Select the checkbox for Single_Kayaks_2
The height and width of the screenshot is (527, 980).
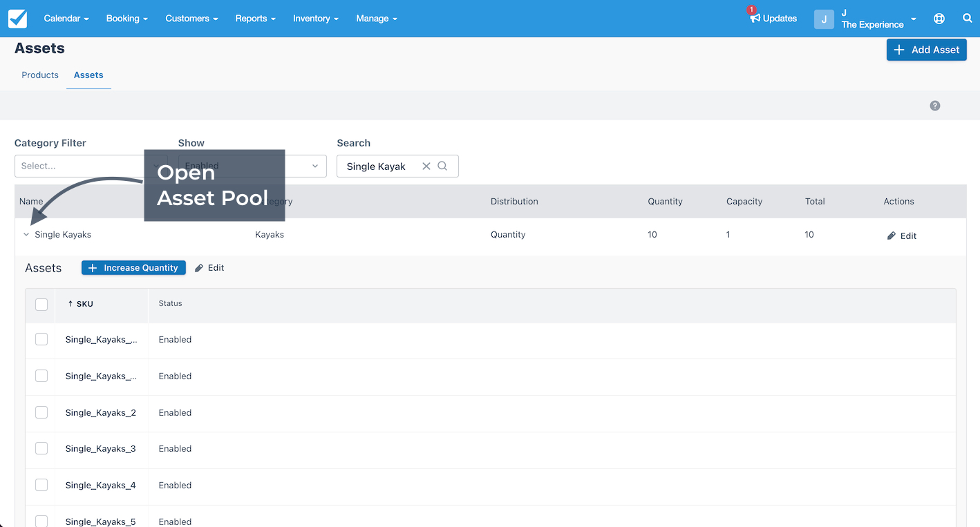coord(41,412)
